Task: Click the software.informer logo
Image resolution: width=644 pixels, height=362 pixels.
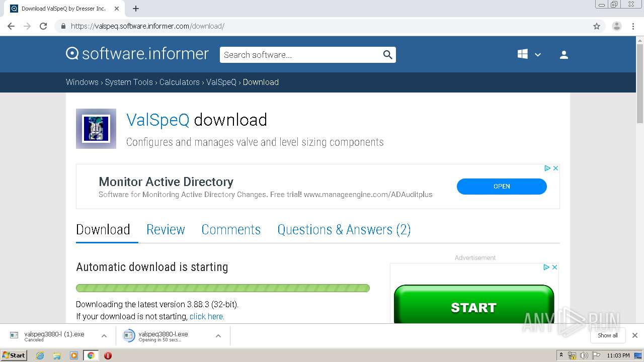Action: 137,54
